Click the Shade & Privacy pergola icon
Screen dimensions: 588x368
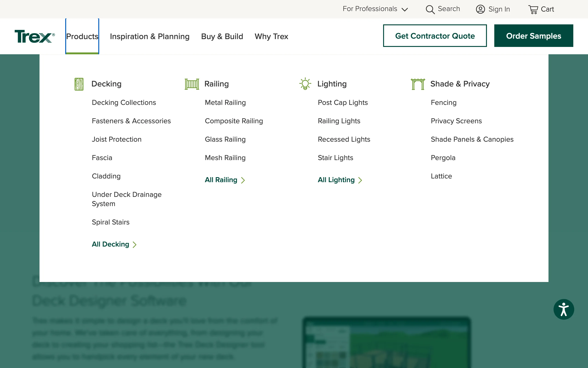tap(418, 84)
